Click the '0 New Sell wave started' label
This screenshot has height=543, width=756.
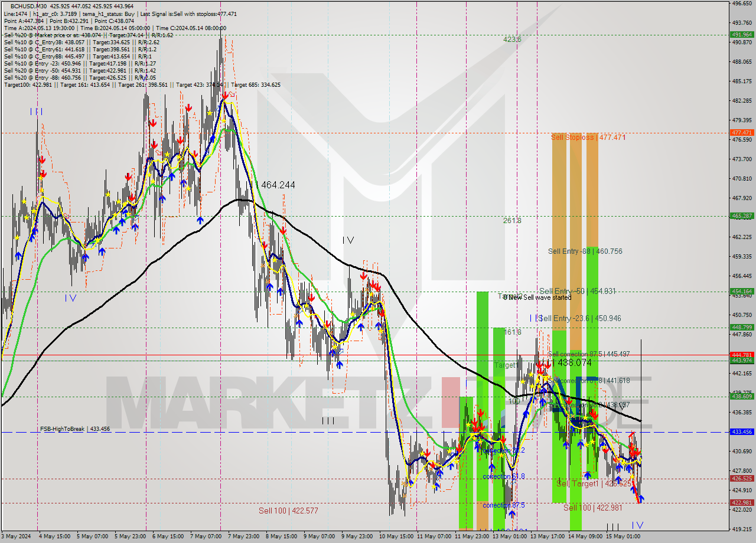537,297
